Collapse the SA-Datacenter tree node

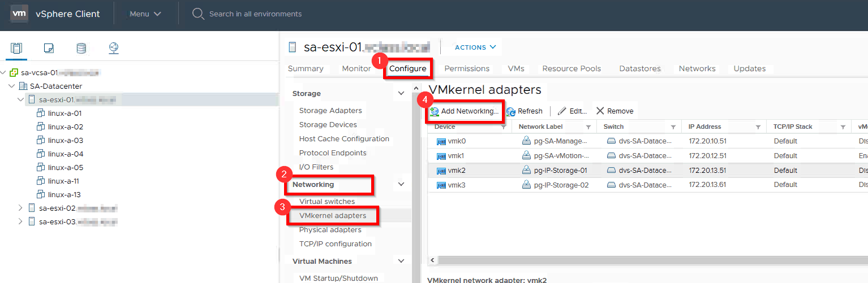[12, 86]
